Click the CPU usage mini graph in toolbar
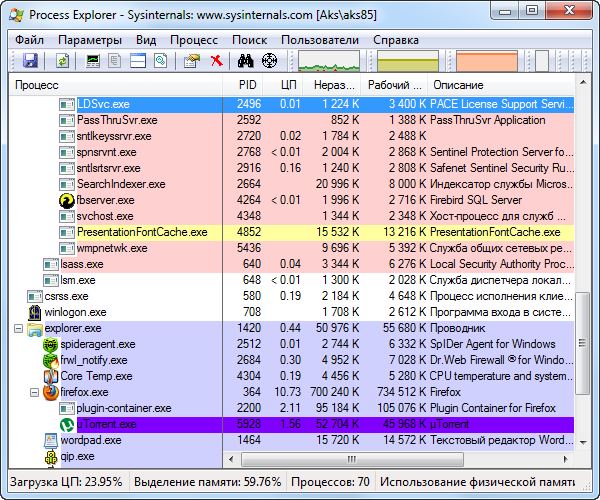This screenshot has width=600, height=500. point(329,62)
